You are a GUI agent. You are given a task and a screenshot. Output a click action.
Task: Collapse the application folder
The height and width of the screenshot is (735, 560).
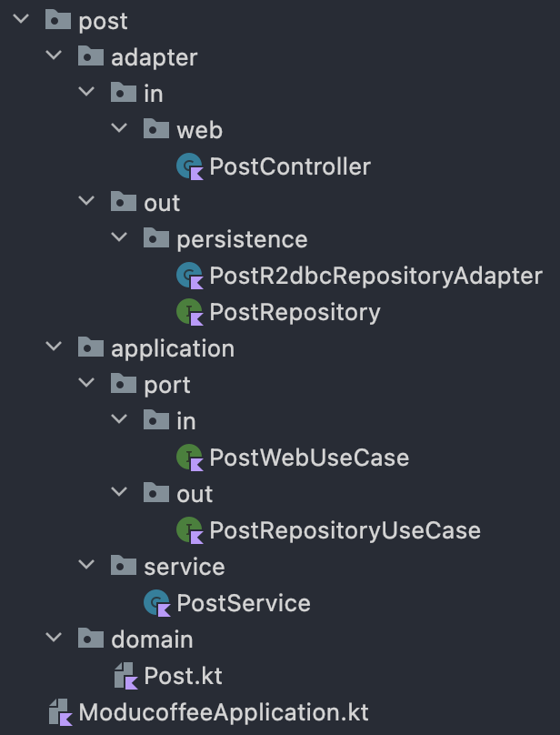click(55, 348)
